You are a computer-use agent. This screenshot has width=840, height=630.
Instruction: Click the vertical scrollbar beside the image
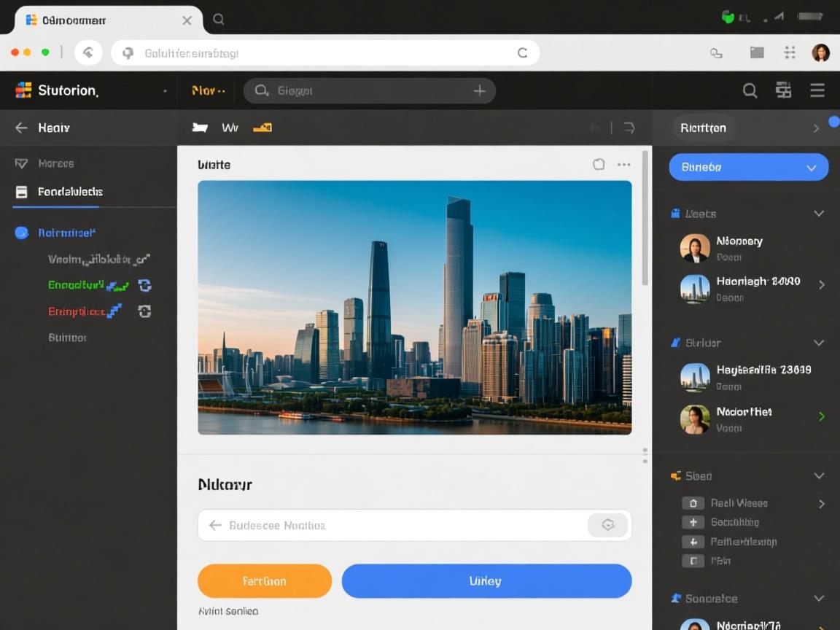coord(645,219)
